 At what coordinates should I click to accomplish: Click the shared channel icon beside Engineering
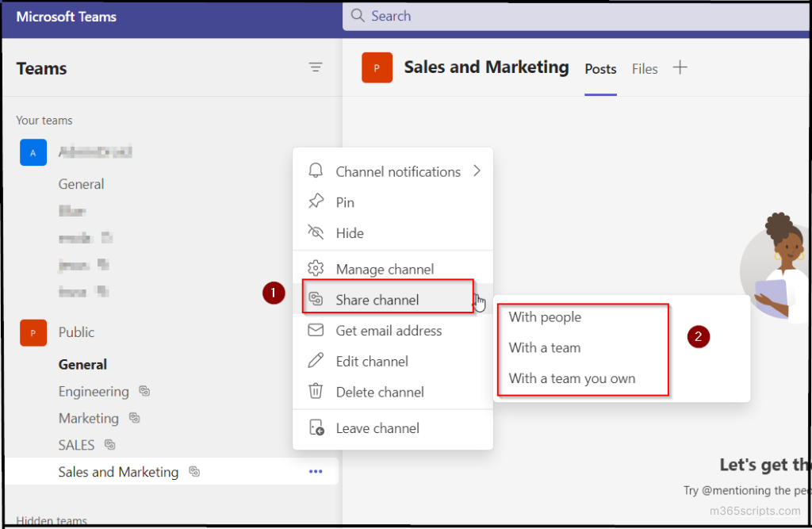pyautogui.click(x=143, y=391)
